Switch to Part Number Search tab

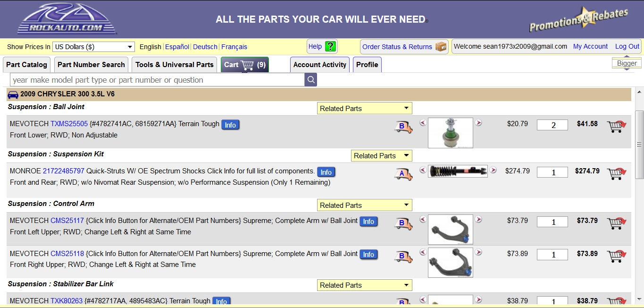[91, 65]
